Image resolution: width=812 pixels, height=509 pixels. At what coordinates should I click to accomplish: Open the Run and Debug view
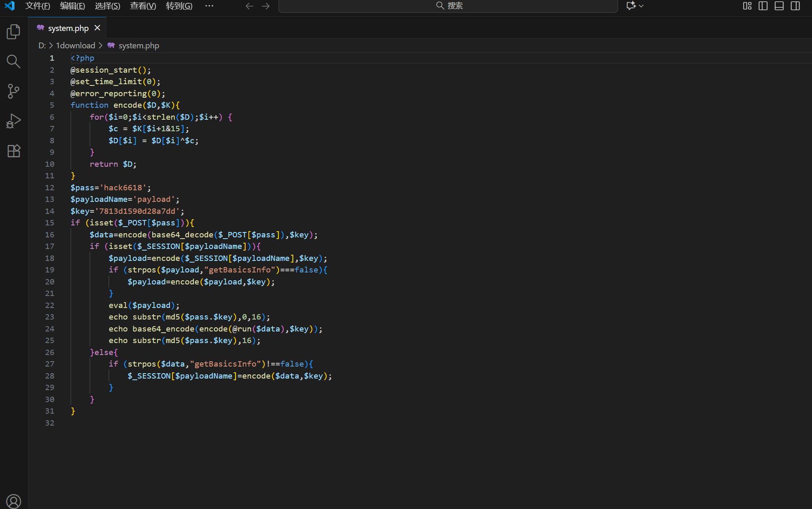pyautogui.click(x=14, y=121)
